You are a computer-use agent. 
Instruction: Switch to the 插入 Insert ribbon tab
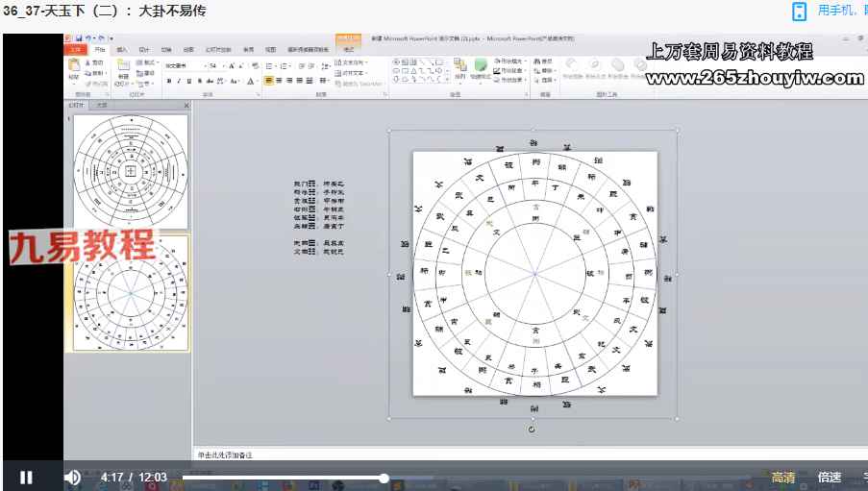point(122,49)
